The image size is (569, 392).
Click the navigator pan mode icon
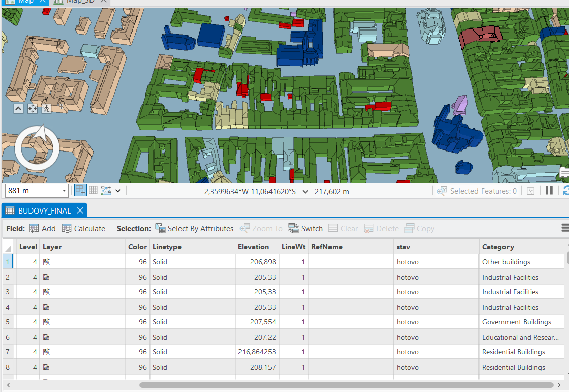(x=33, y=108)
